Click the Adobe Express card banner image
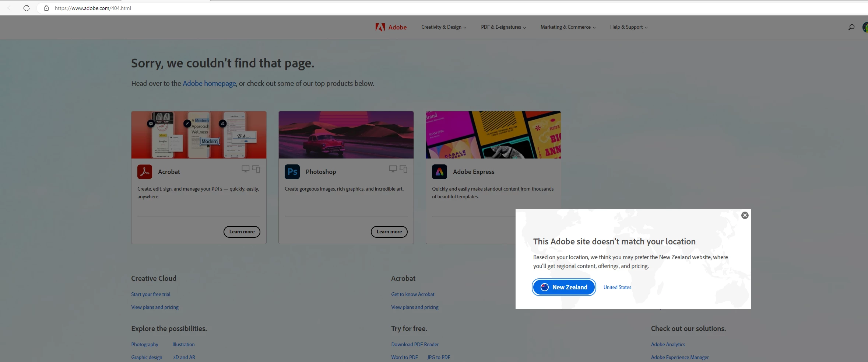The width and height of the screenshot is (868, 362). pos(493,135)
